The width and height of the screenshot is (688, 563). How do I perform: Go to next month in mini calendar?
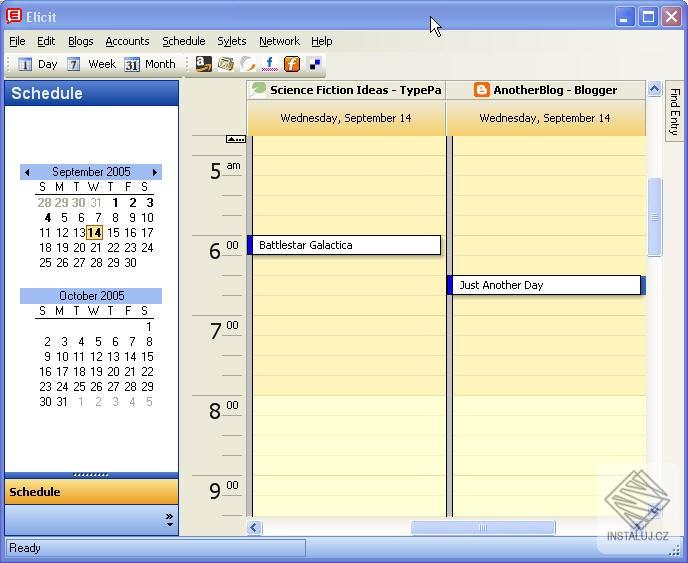coord(155,172)
